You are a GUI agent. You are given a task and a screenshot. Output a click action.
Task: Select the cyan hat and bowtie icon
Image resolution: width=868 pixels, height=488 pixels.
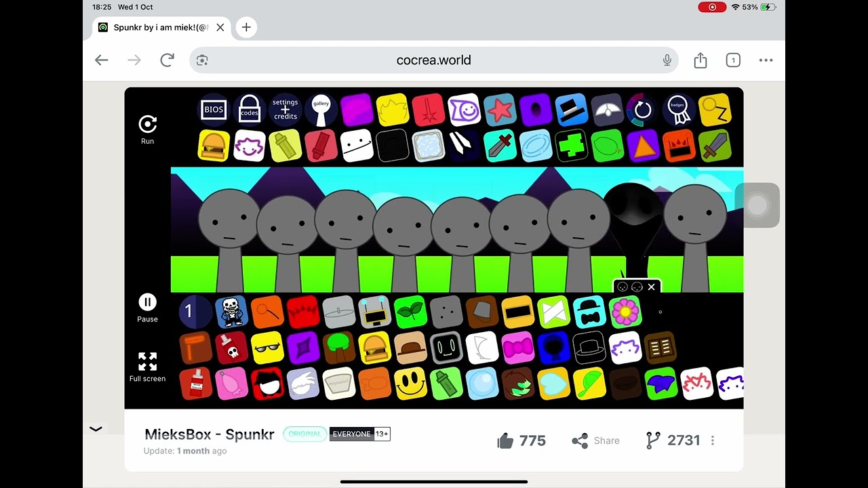click(x=589, y=312)
